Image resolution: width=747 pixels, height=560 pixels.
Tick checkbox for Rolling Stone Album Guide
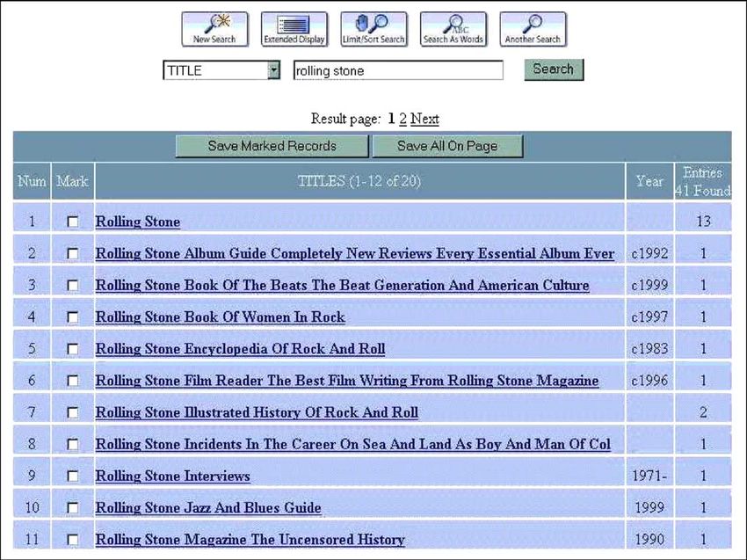point(73,253)
